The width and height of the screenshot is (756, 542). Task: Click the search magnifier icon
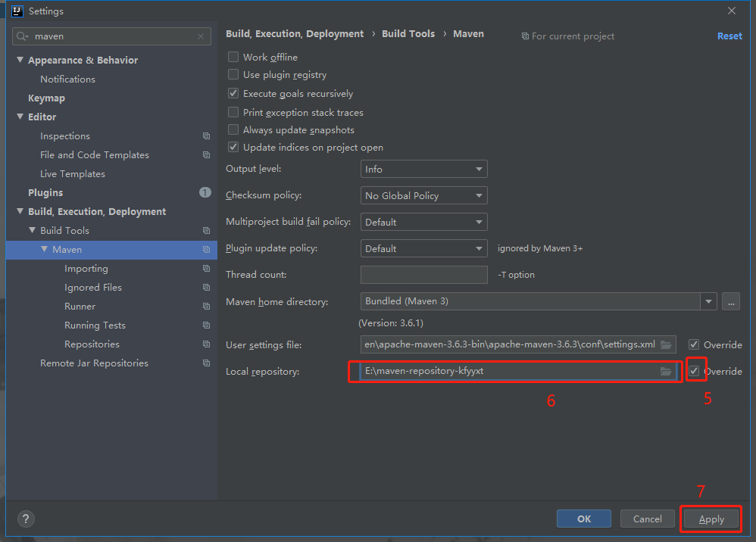(22, 36)
